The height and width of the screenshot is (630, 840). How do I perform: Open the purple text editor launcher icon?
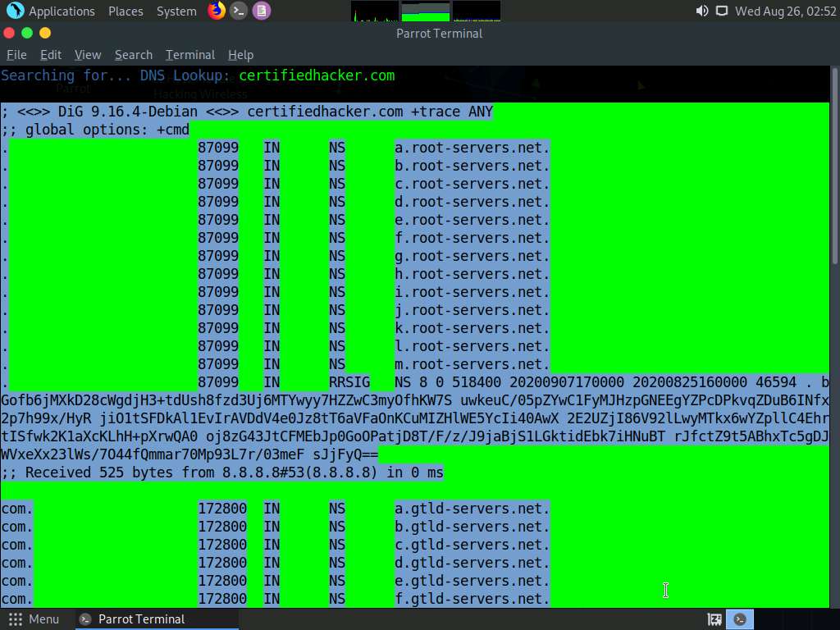pos(262,11)
